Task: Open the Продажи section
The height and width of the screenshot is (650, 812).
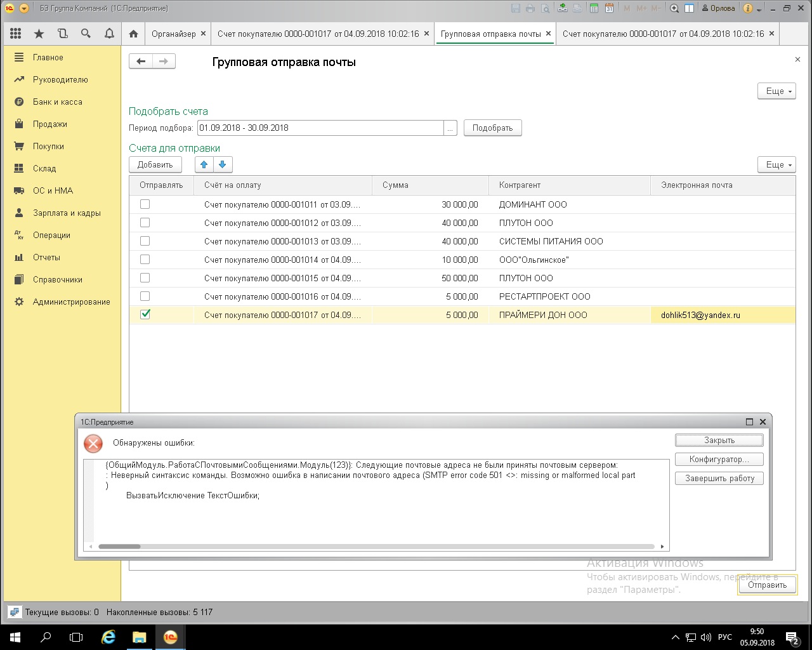Action: [50, 124]
